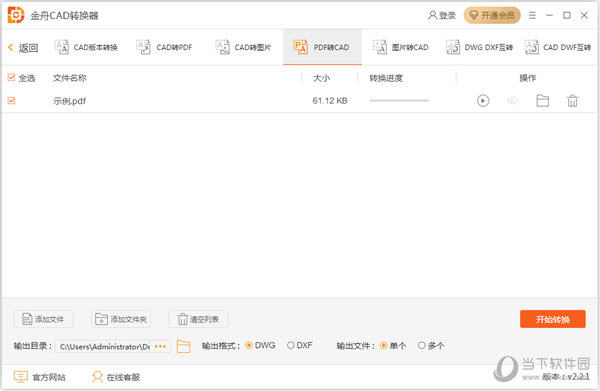
Task: Open output folder icon for 示例.pdf
Action: [543, 101]
